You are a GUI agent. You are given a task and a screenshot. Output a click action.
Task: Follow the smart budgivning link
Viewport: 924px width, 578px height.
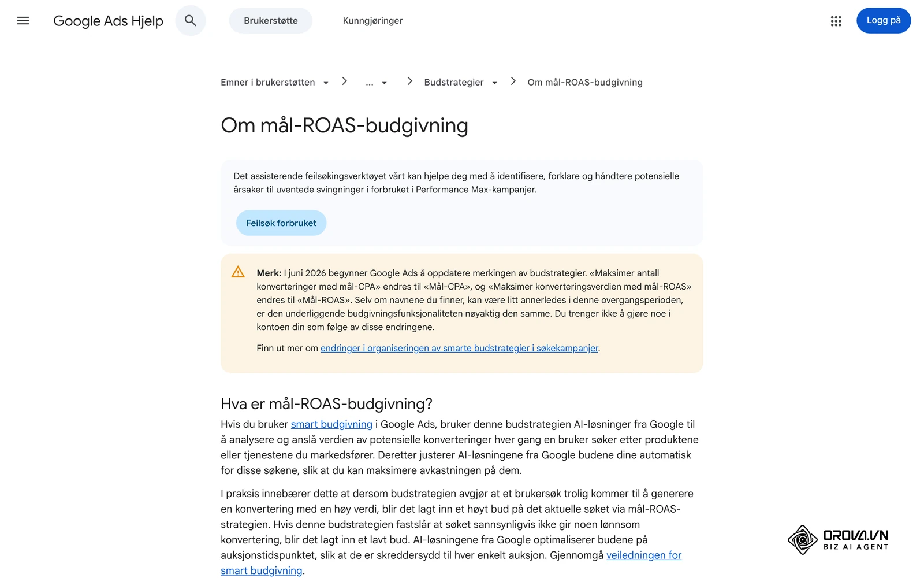pyautogui.click(x=331, y=424)
